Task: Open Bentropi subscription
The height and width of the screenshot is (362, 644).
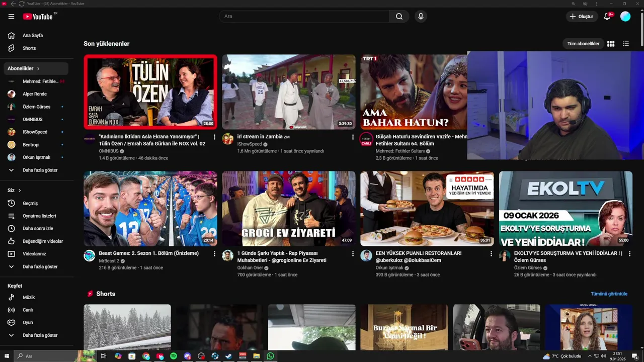Action: pyautogui.click(x=36, y=145)
